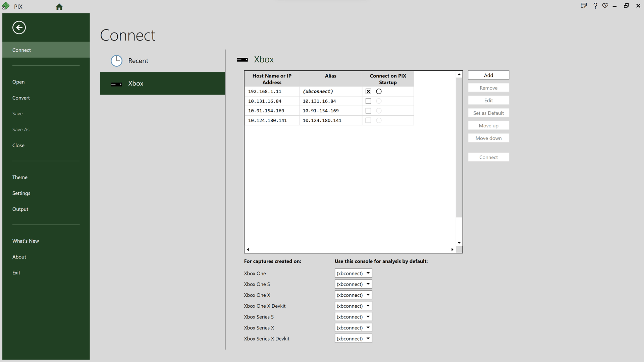Click the clock icon beside Recent
Screen dimensions: 644x362
coord(116,61)
